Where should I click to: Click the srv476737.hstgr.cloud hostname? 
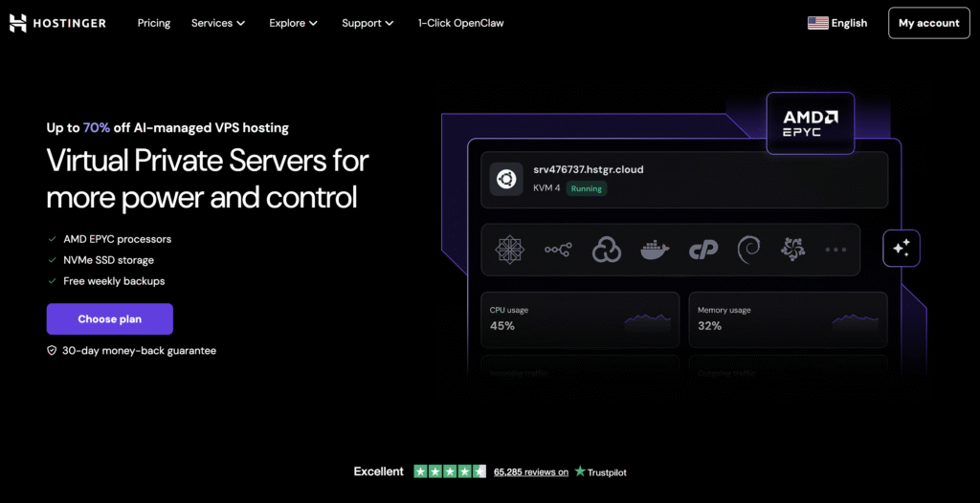(x=589, y=169)
